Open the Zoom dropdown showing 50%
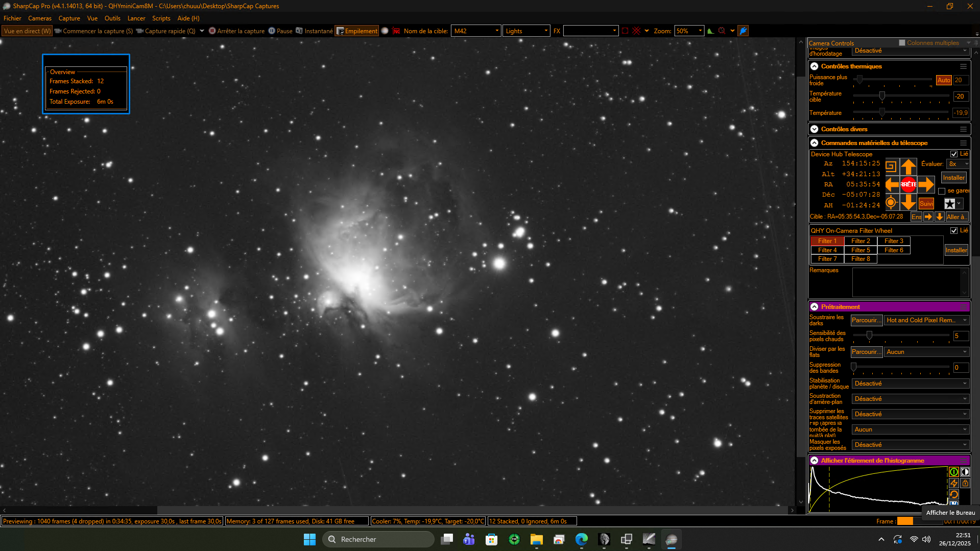 (689, 31)
